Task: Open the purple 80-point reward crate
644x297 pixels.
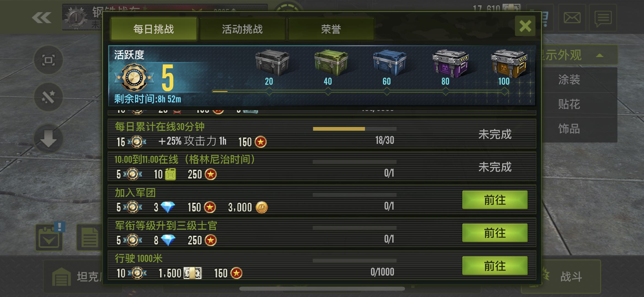Action: (450, 63)
